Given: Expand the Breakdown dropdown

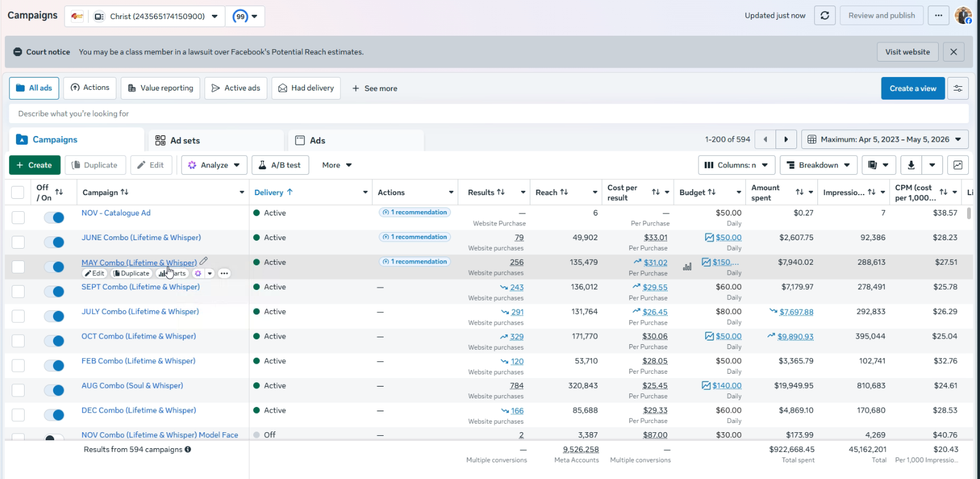Looking at the screenshot, I should click(x=818, y=165).
